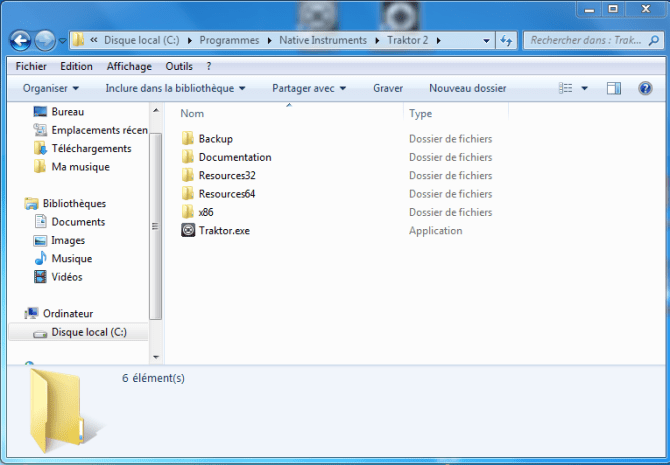Click Application type of Traktor.exe
Viewport: 670px width, 465px height.
coord(435,231)
